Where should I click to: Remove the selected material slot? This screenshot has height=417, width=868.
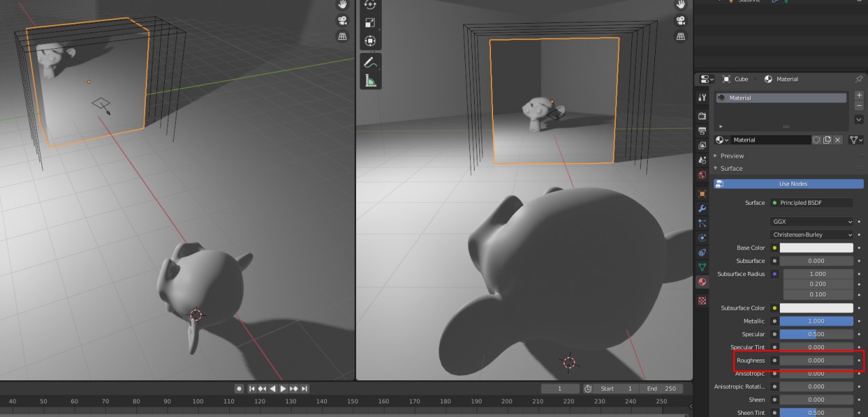[x=859, y=106]
